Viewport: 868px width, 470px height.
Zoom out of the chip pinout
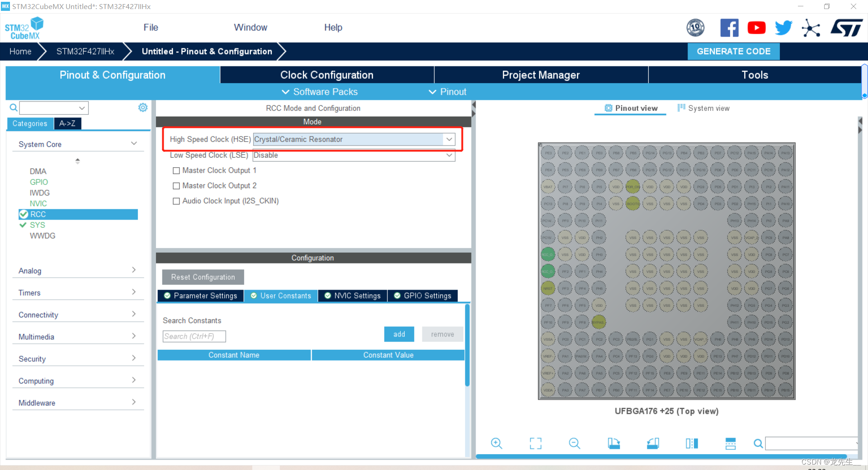tap(575, 443)
